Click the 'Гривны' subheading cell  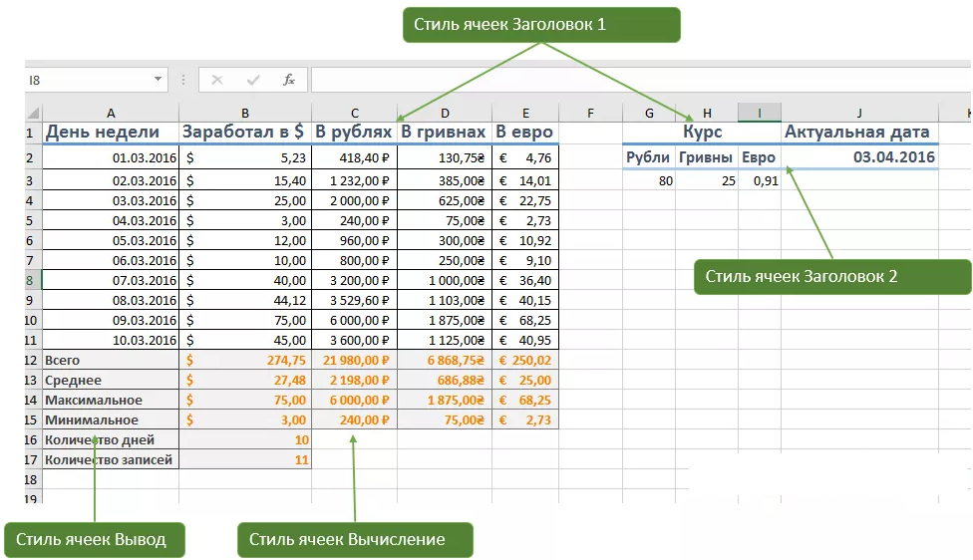tap(707, 157)
